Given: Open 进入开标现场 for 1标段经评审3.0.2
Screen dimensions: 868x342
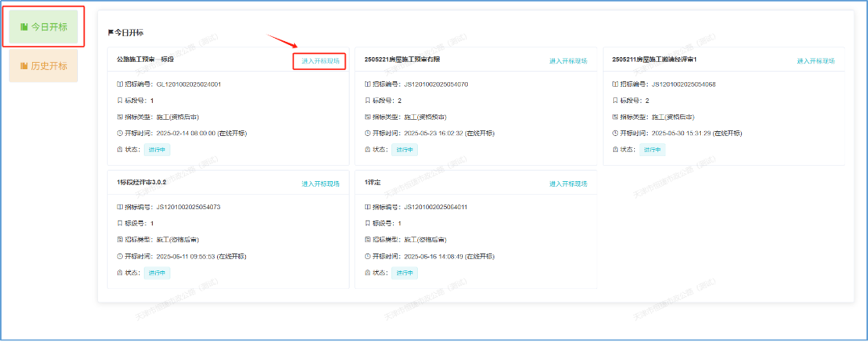Looking at the screenshot, I should click(321, 184).
